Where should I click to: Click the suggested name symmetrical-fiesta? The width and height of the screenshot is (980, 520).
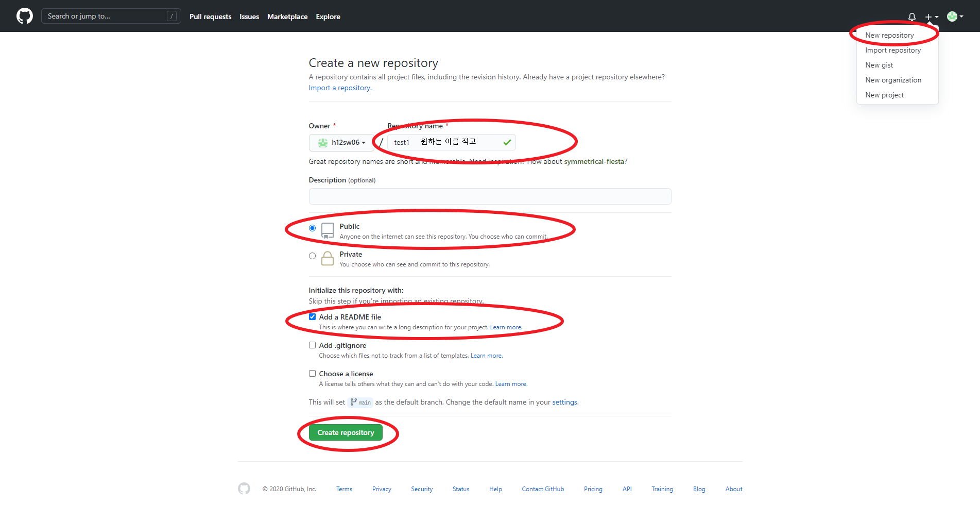(594, 162)
